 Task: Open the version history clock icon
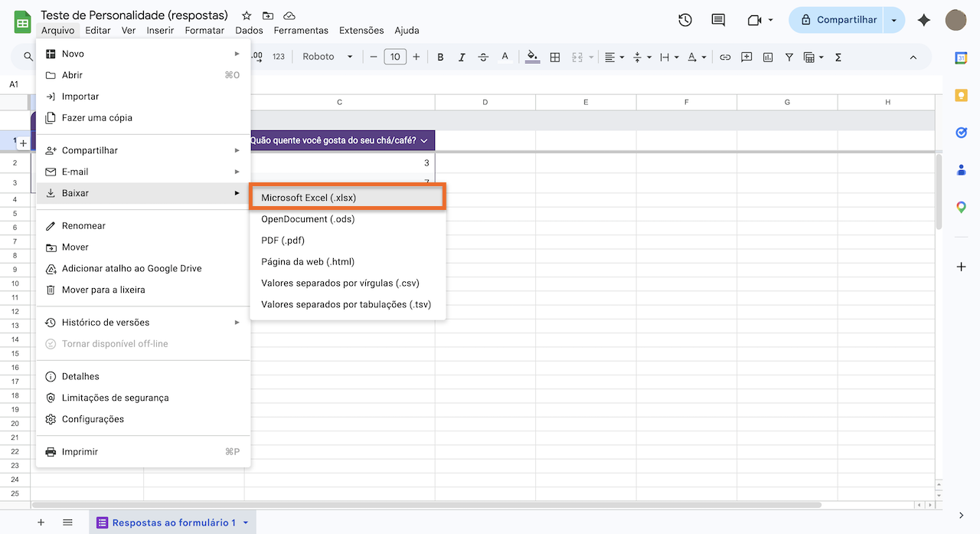pyautogui.click(x=685, y=20)
